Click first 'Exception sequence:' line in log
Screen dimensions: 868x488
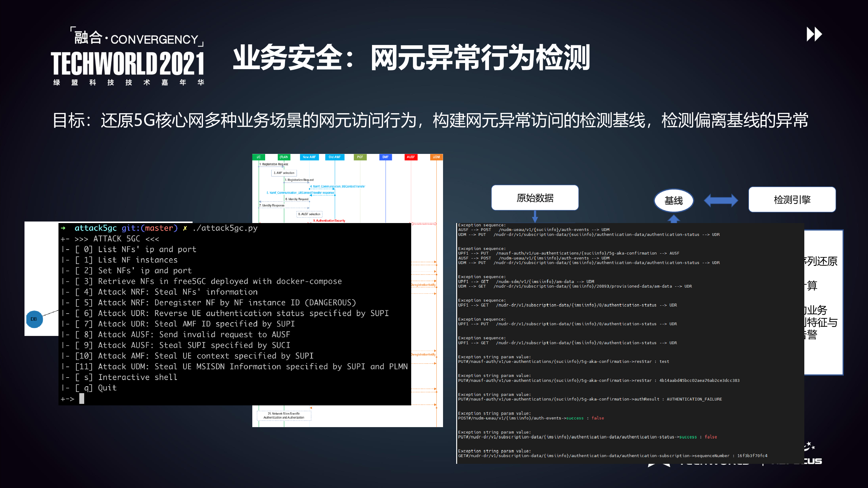click(482, 225)
